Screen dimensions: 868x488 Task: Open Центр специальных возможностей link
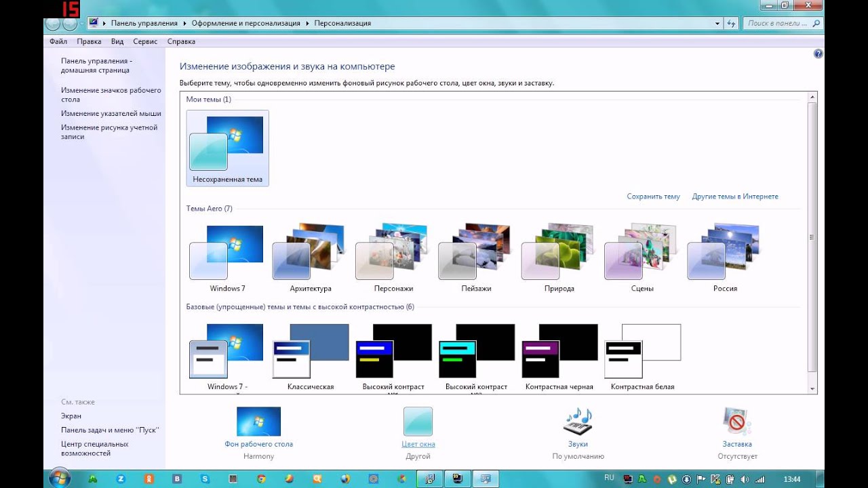click(94, 449)
